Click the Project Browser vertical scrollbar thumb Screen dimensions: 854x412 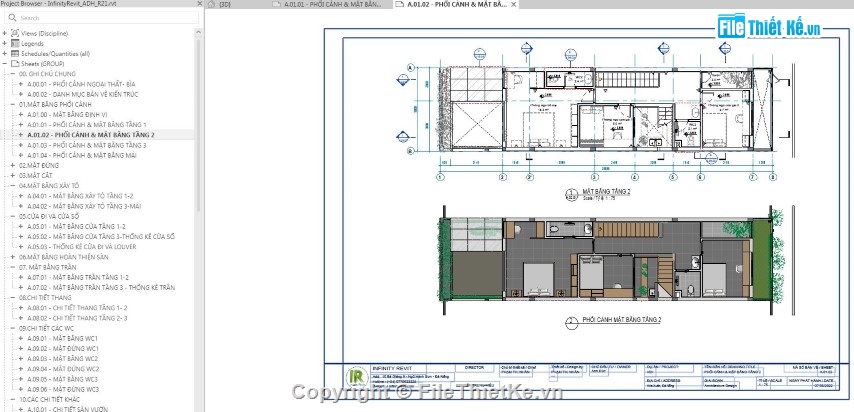(x=199, y=125)
